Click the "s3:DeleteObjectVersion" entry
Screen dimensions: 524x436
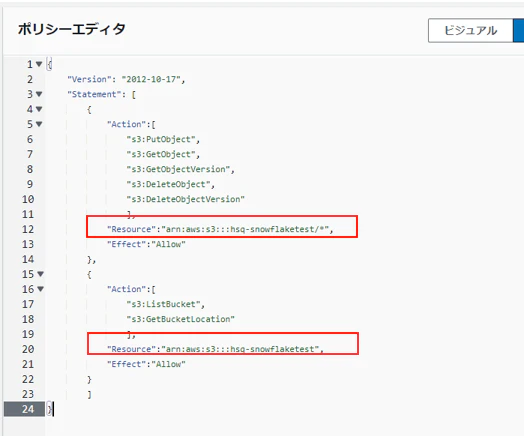(x=185, y=199)
